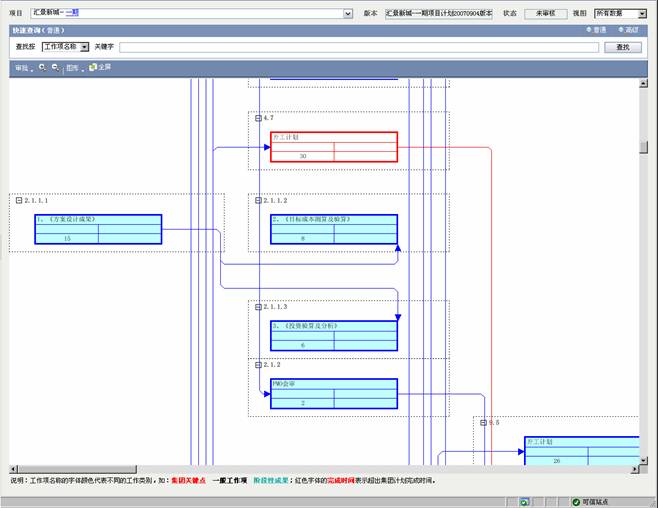Collapse the 2.1.2 group with minus icon
Screen dimensions: 658x508
pos(257,365)
